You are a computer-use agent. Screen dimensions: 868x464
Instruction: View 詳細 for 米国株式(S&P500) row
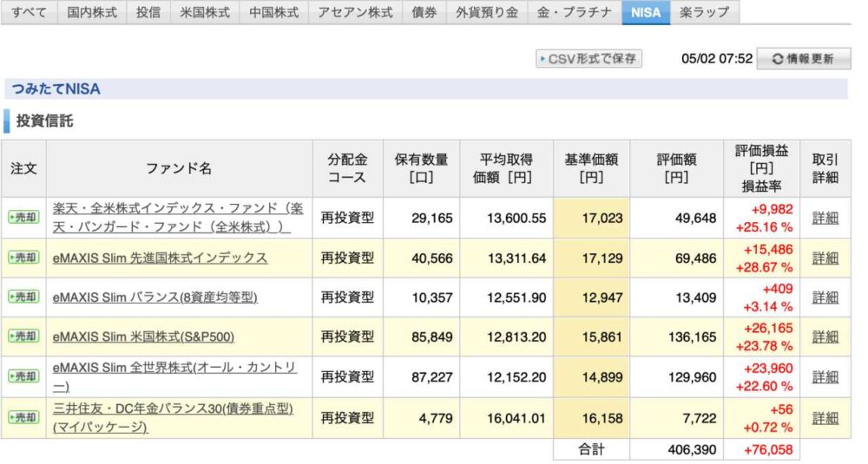point(825,337)
